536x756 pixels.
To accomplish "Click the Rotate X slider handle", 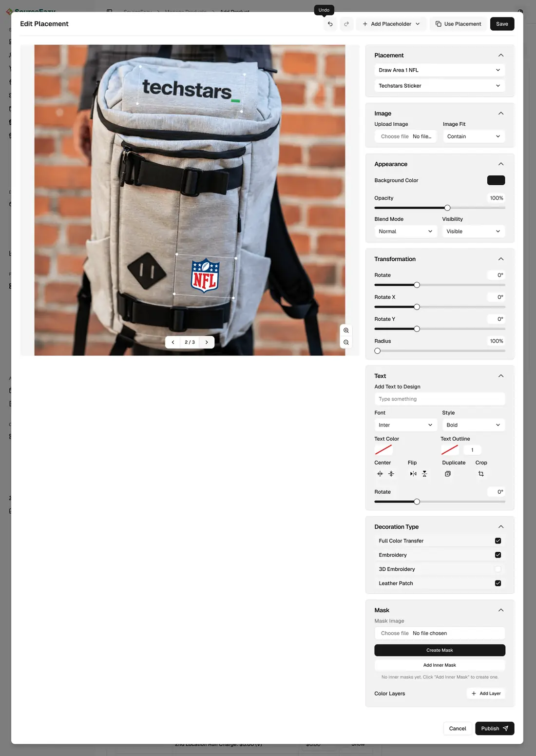I will click(x=417, y=307).
